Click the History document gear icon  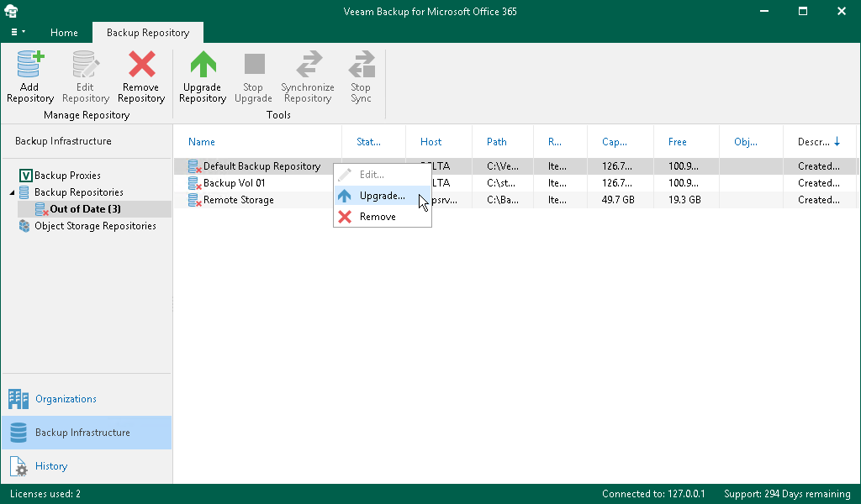click(18, 467)
